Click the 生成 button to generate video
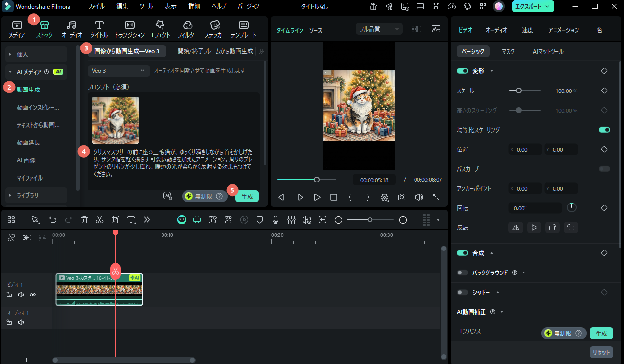Image resolution: width=624 pixels, height=364 pixels. click(x=247, y=196)
